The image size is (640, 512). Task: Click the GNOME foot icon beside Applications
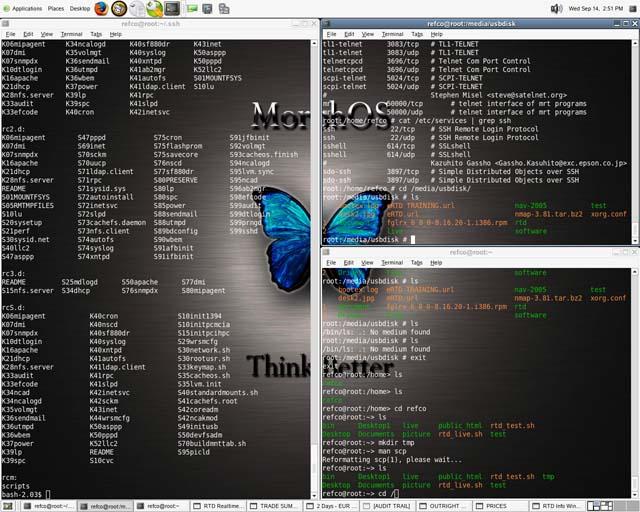tap(6, 8)
